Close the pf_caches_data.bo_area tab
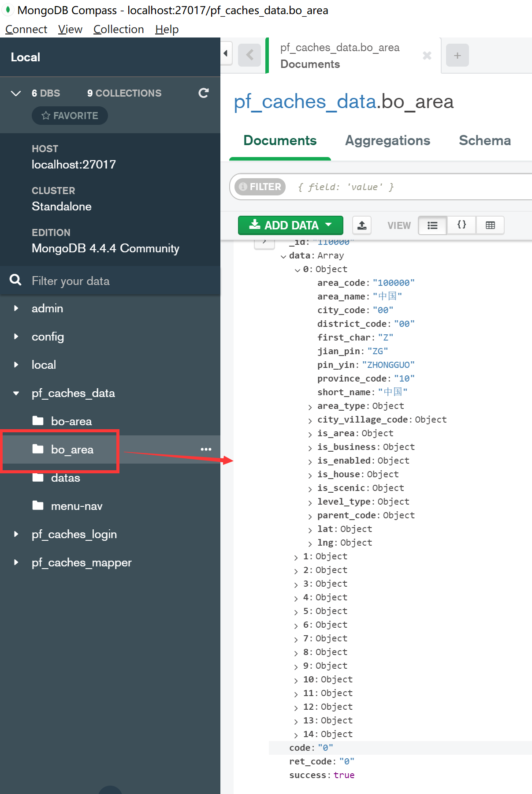The image size is (532, 794). (427, 55)
